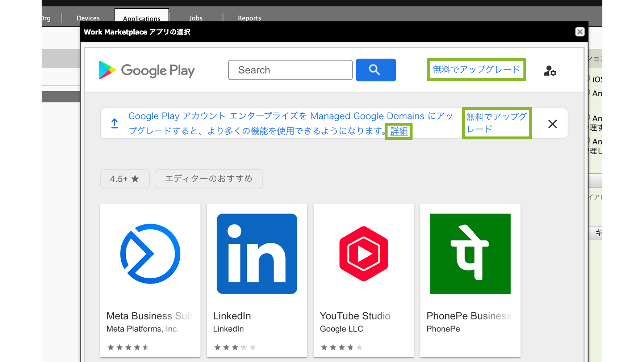
Task: Click the 無料でアップグレード link in header
Action: tap(476, 70)
